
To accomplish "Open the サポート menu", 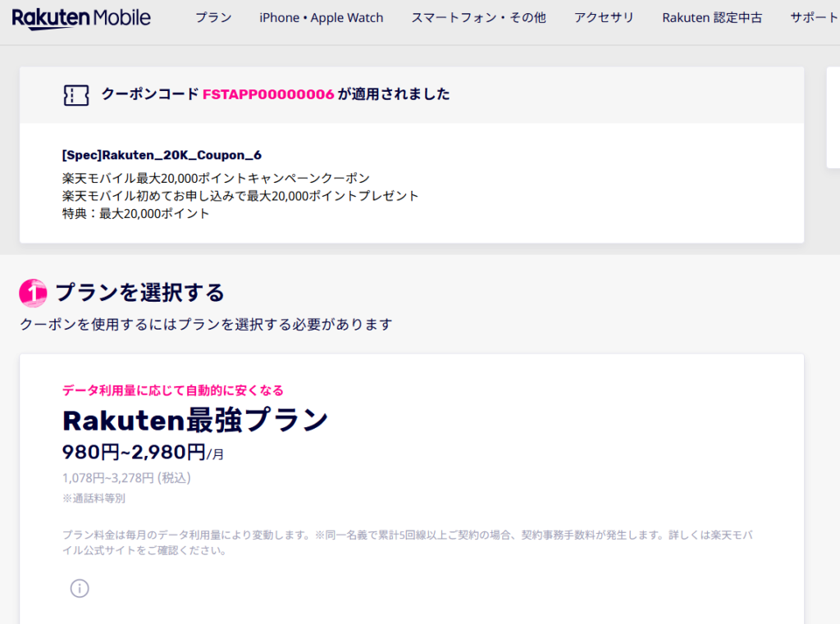I will pyautogui.click(x=815, y=18).
